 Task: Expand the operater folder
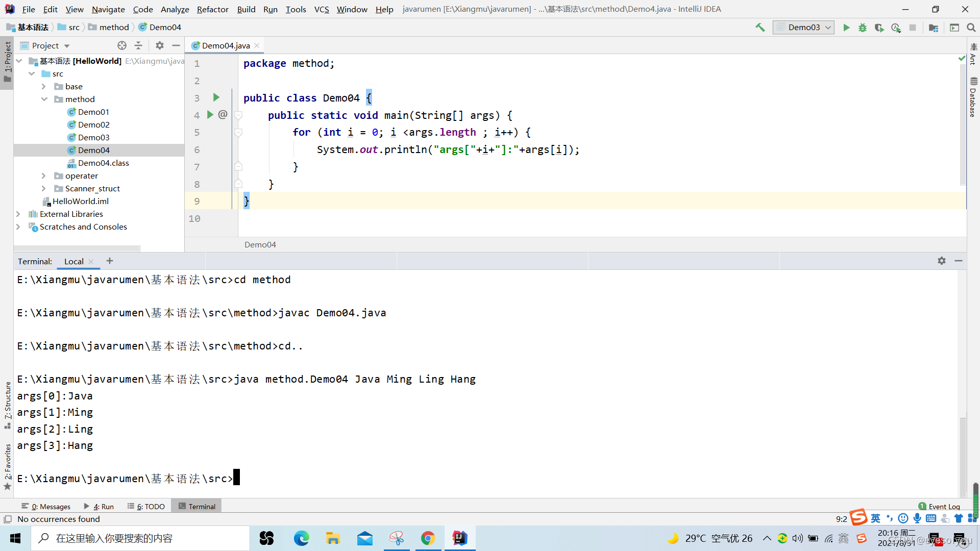[x=44, y=176]
